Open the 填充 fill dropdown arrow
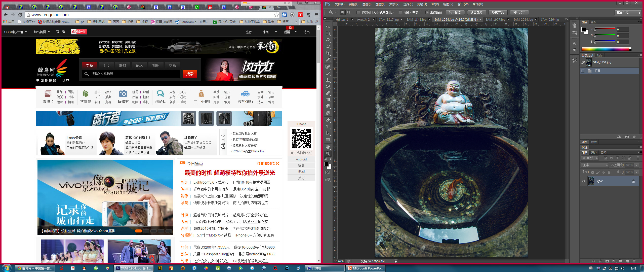 (x=636, y=172)
